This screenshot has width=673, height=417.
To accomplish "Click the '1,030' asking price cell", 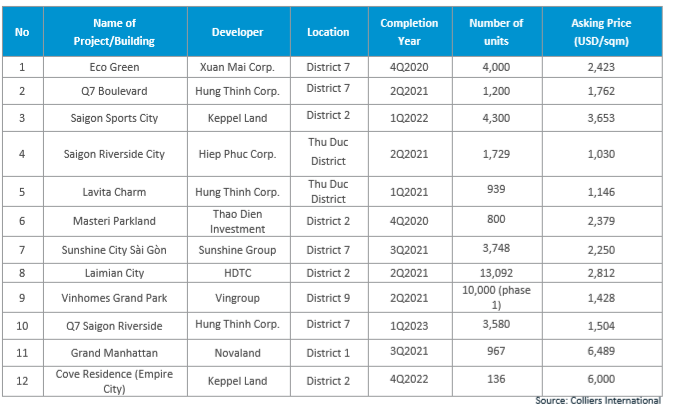I will pos(602,154).
